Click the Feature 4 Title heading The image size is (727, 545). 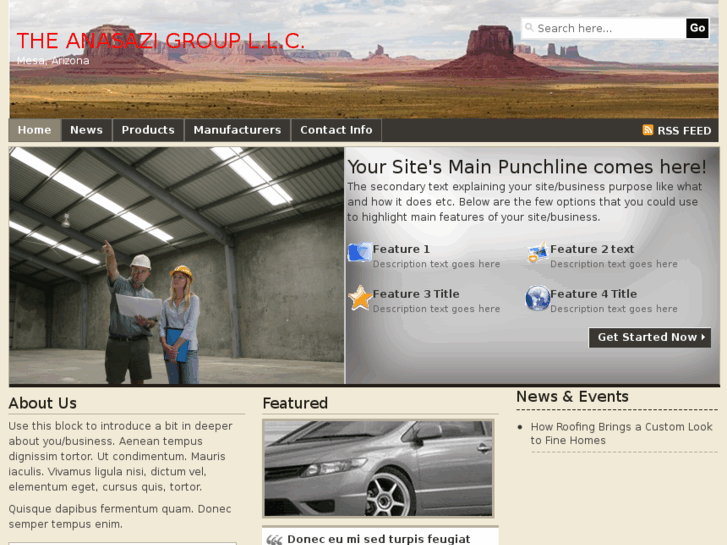click(593, 294)
